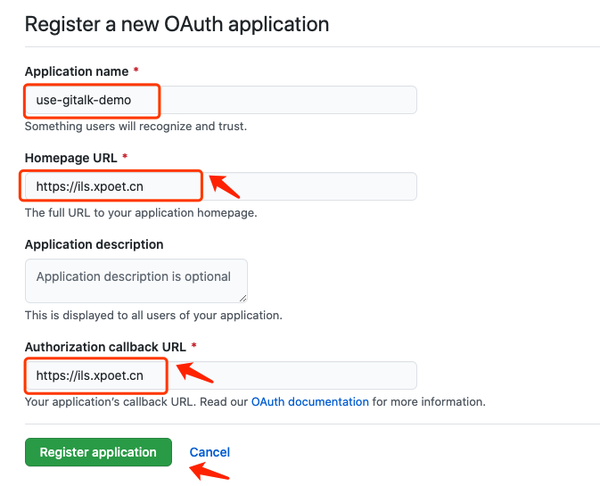Screen dimensions: 600x486
Task: Click the Cancel link
Action: click(210, 452)
